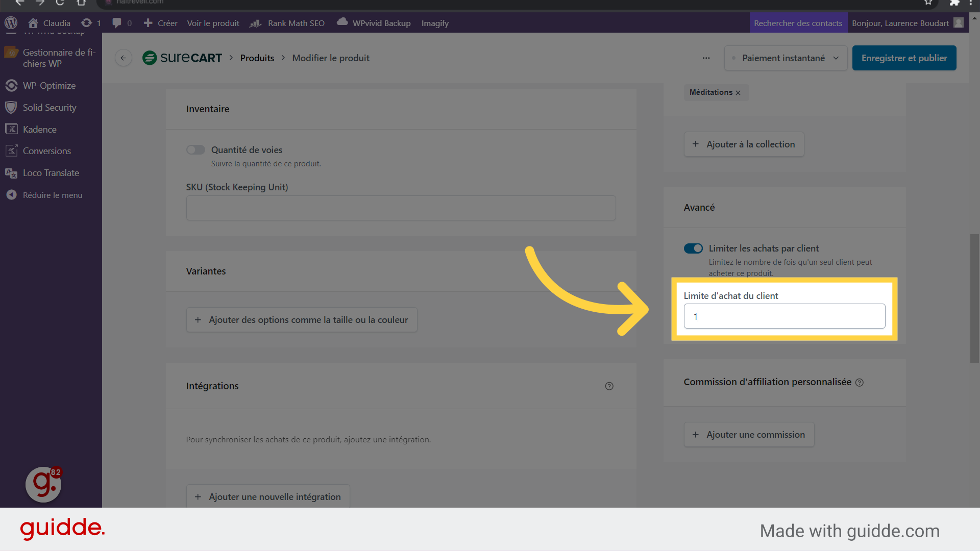Click the Modifier le produit breadcrumb text
Image resolution: width=980 pixels, height=551 pixels.
click(331, 58)
